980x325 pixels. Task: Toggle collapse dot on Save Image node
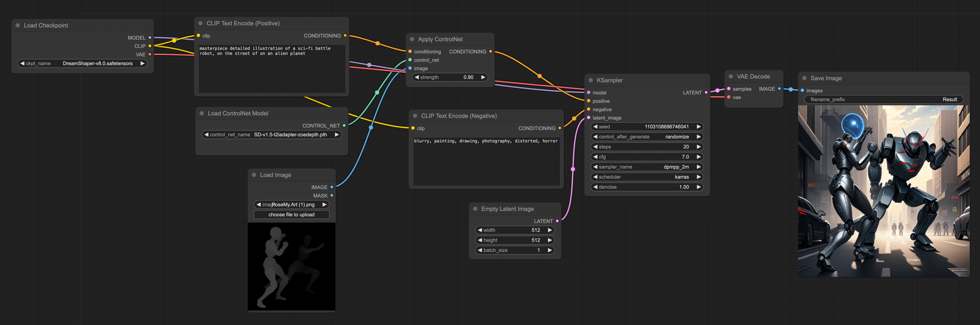coord(804,78)
